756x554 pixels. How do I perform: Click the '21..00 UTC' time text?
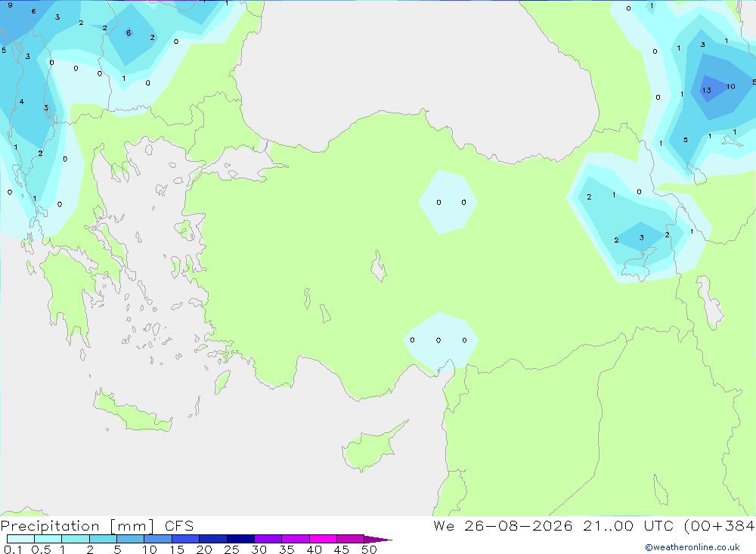(627, 525)
